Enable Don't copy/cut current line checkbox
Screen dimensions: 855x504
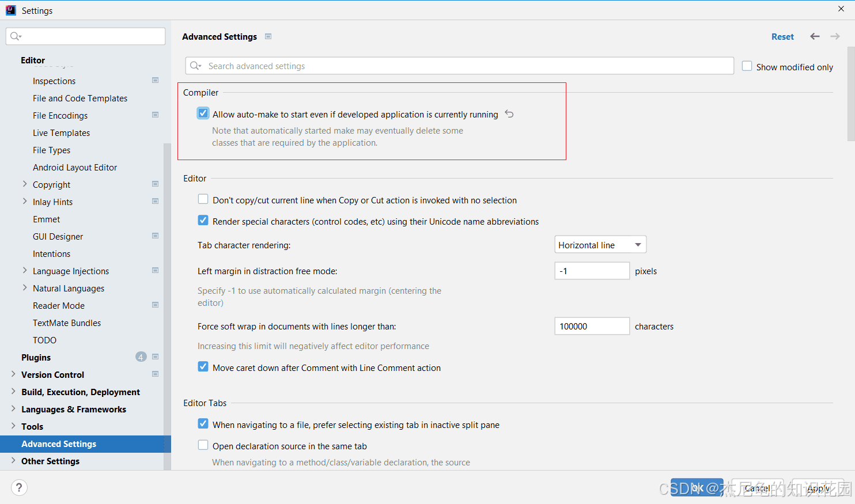[x=203, y=199]
